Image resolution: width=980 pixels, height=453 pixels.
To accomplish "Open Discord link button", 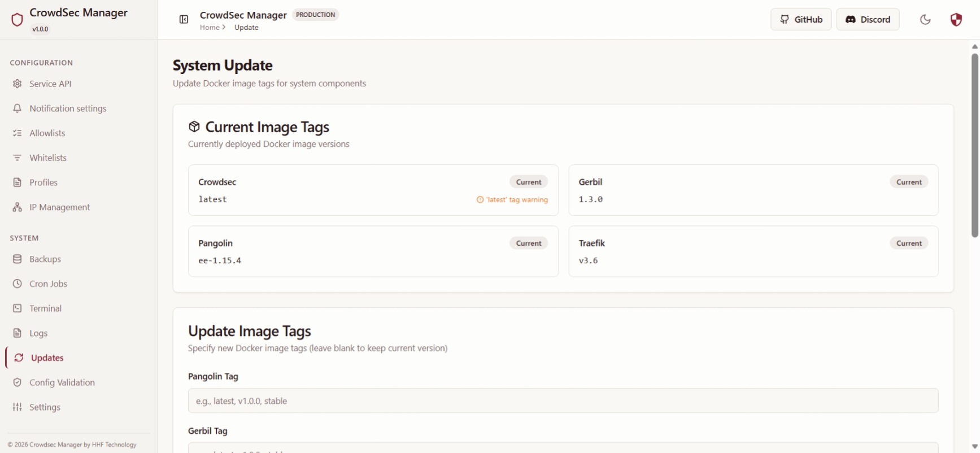I will (868, 20).
